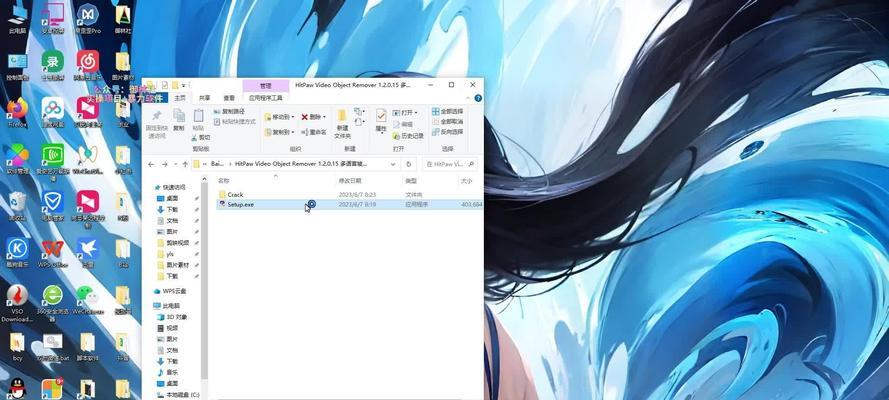Open the 此电脑 desktop icon
This screenshot has height=400, width=889.
[18, 18]
